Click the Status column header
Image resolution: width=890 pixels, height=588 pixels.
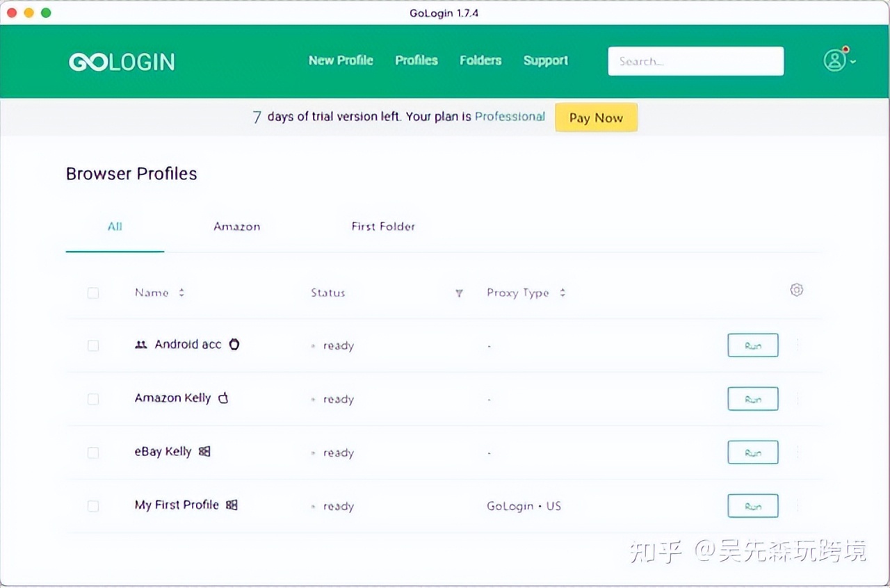[x=328, y=293]
